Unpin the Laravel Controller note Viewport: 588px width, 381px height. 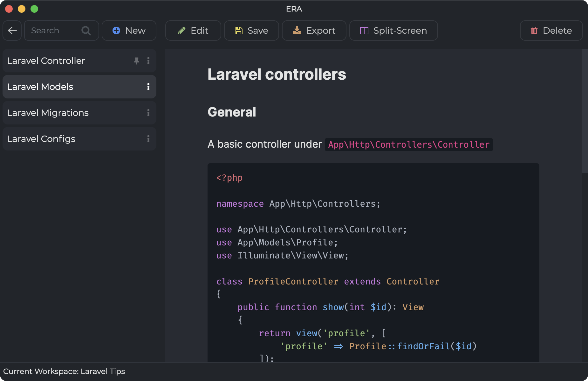(x=137, y=61)
